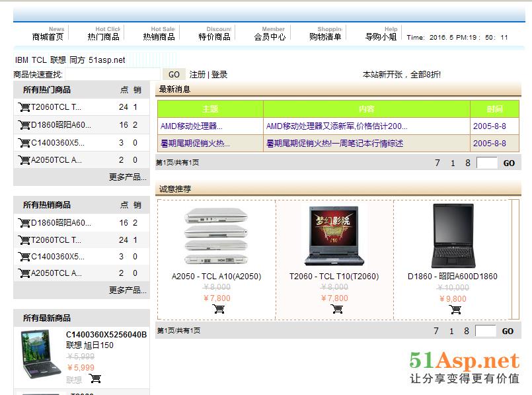This screenshot has width=532, height=395.
Task: Click the TCL brand link
Action: (x=39, y=60)
